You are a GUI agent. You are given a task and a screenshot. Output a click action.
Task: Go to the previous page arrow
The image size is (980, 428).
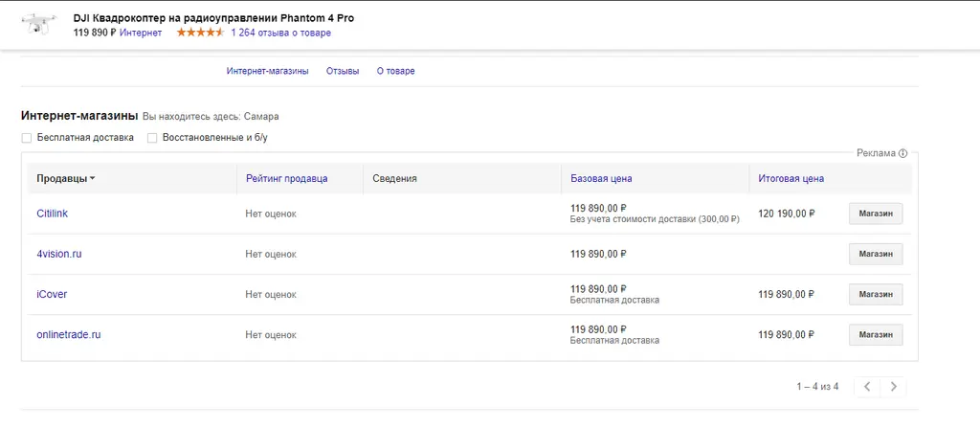pyautogui.click(x=866, y=387)
